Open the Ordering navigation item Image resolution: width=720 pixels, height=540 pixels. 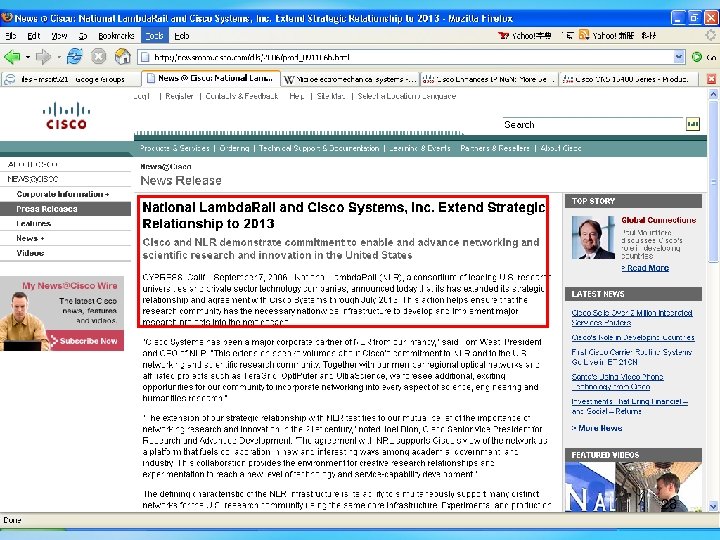click(x=234, y=148)
